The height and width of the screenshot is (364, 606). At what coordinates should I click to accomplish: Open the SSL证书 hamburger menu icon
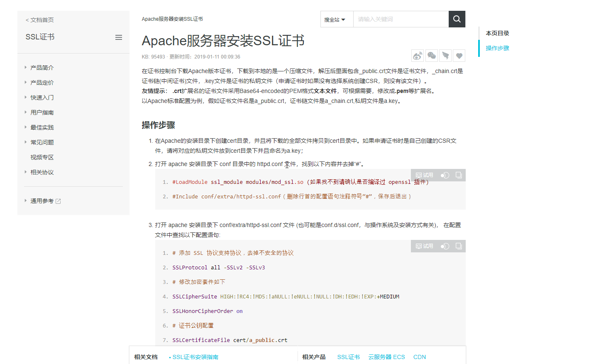(x=119, y=37)
